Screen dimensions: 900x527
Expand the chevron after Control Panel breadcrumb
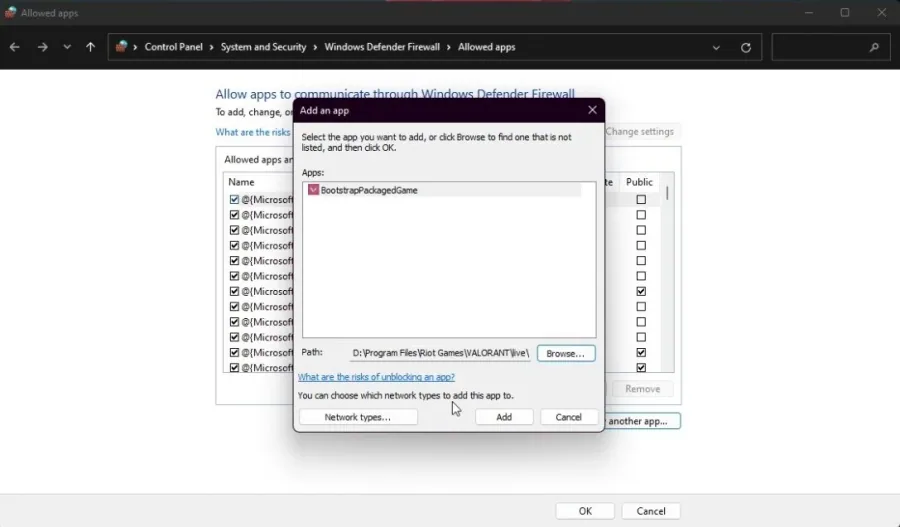[x=211, y=47]
